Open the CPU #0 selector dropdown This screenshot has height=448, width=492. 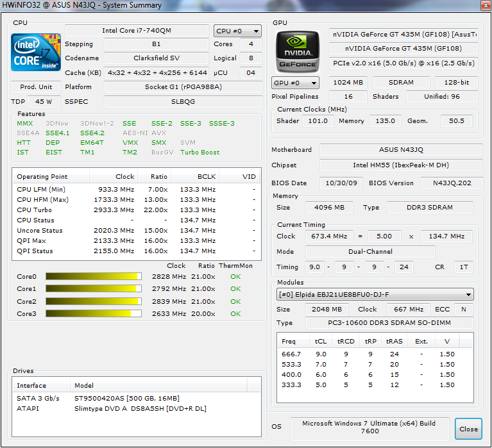[x=237, y=31]
